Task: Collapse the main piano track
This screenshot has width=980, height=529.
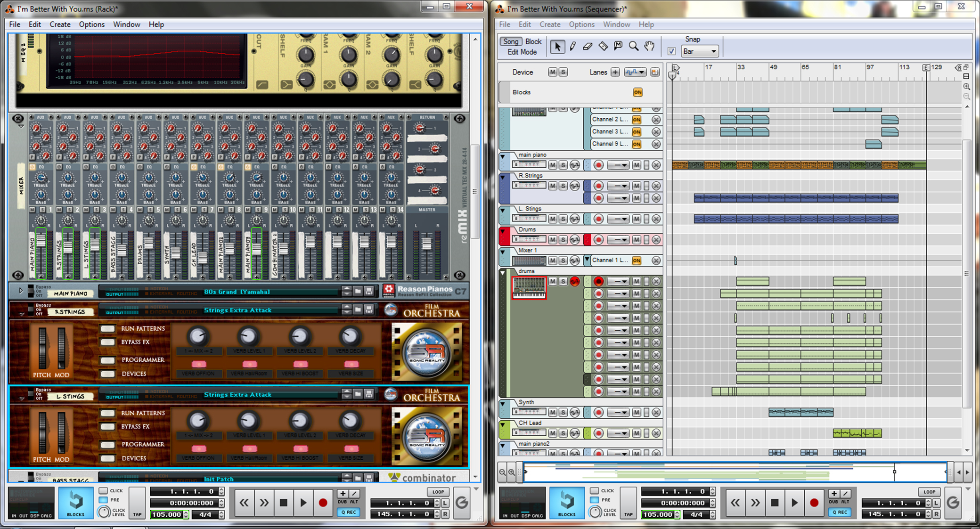Action: click(x=503, y=156)
